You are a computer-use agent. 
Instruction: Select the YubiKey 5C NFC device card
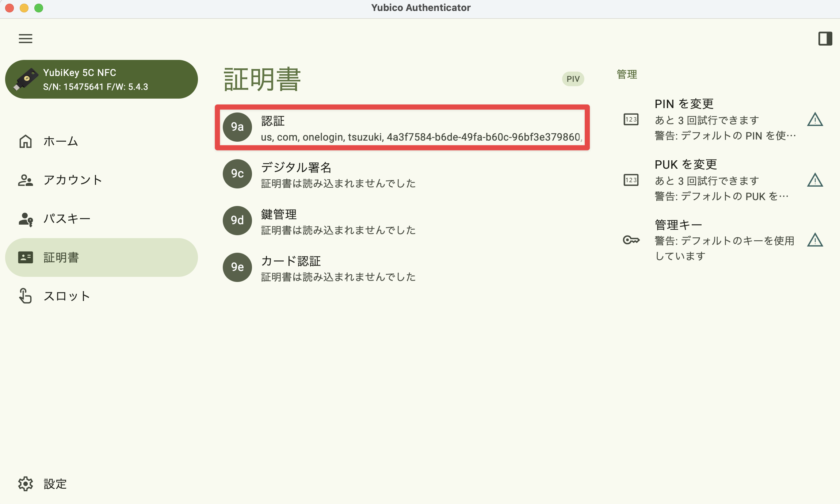point(102,79)
